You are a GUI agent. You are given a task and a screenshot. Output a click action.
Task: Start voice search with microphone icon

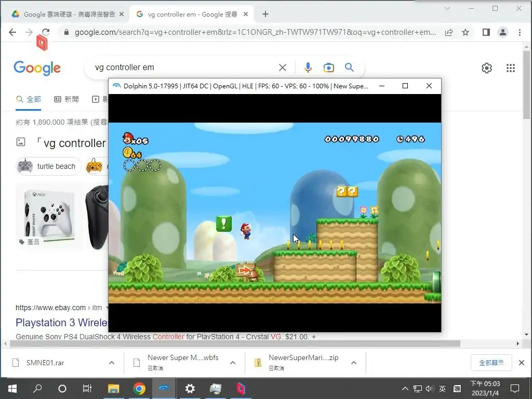click(x=308, y=68)
